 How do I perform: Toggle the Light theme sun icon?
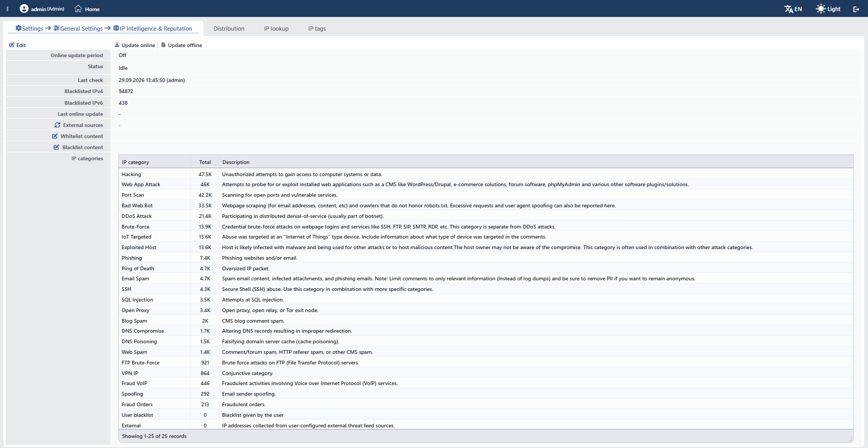(x=820, y=9)
